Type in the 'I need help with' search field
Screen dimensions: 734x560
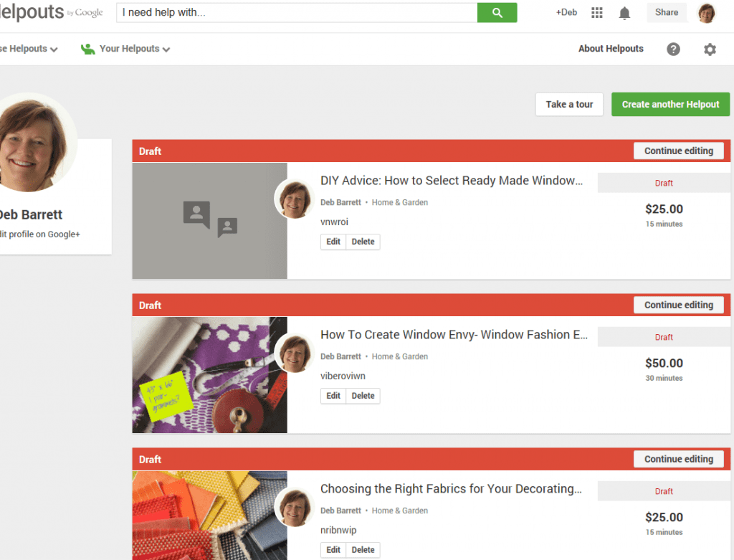tap(297, 13)
